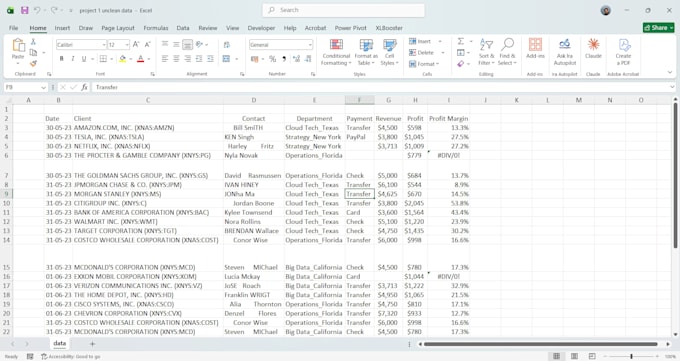Adjust the zoom slider in status bar
Image resolution: width=680 pixels, height=361 pixels.
point(631,356)
